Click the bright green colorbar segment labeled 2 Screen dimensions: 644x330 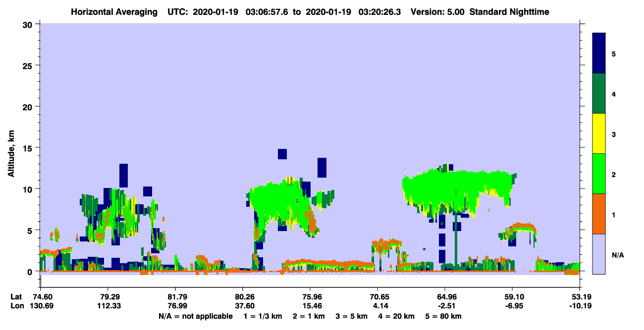click(x=599, y=174)
